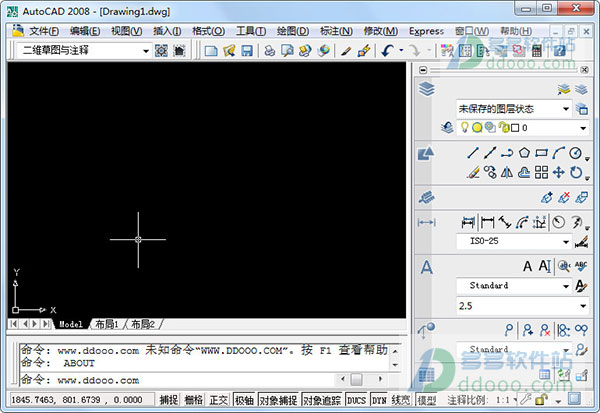
Task: Select the Line tool in the dashboard
Action: (x=473, y=153)
